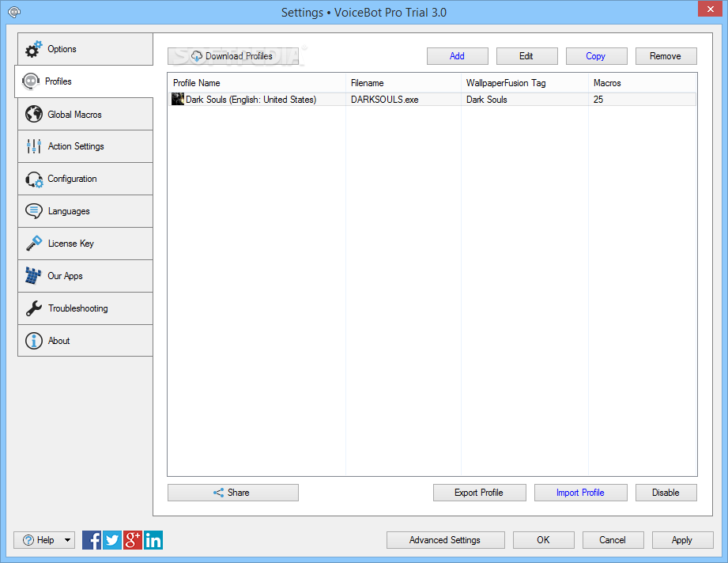Click the Global Macros globe icon

(34, 115)
